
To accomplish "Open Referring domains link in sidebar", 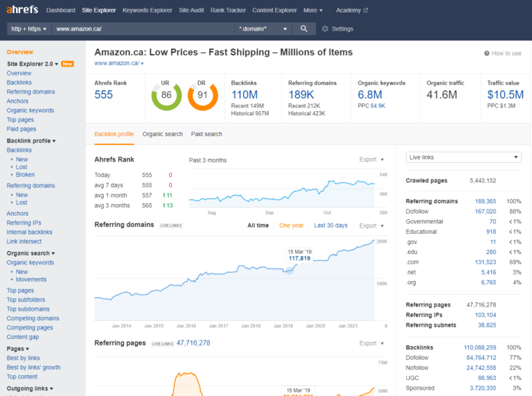I will [x=30, y=92].
